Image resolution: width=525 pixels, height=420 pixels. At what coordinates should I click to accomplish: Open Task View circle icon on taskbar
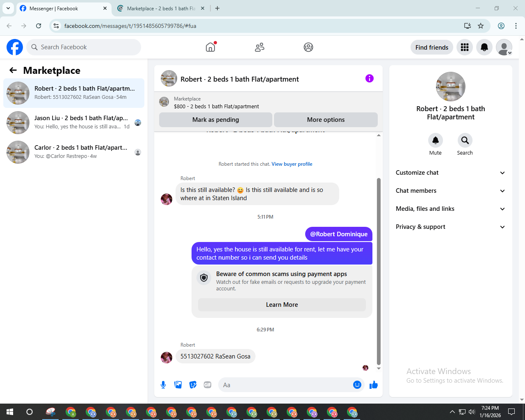[30, 412]
